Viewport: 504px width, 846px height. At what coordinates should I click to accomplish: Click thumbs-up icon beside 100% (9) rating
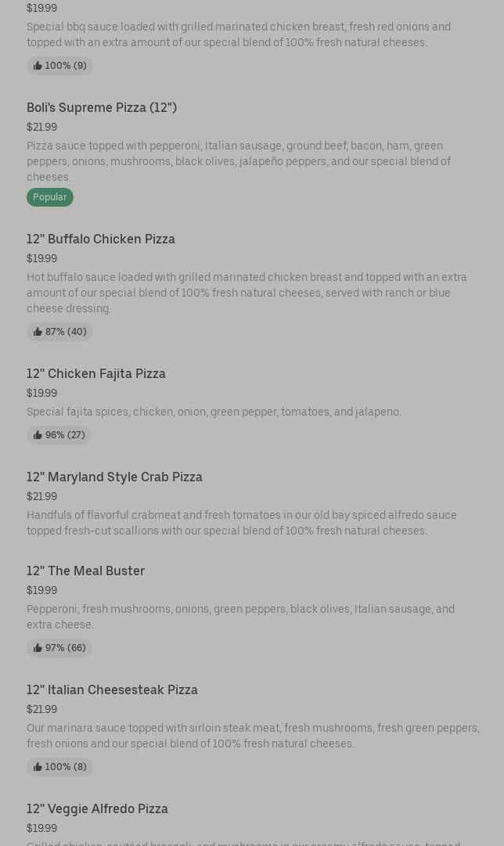pos(38,67)
